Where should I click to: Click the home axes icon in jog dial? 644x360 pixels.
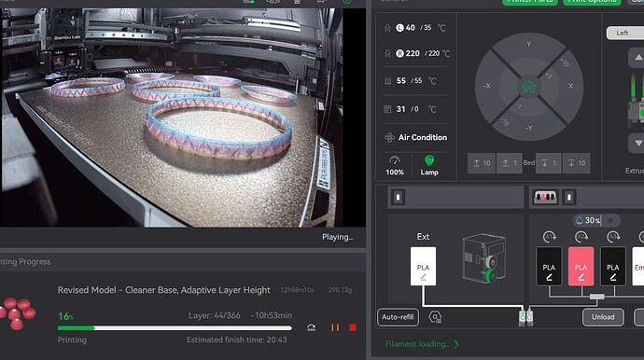(529, 87)
